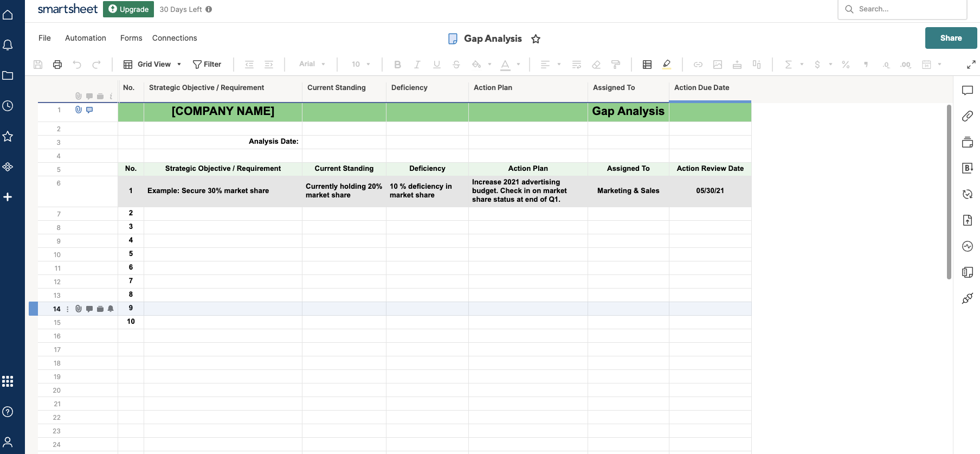Open conditional formatting grid icon

click(x=647, y=65)
